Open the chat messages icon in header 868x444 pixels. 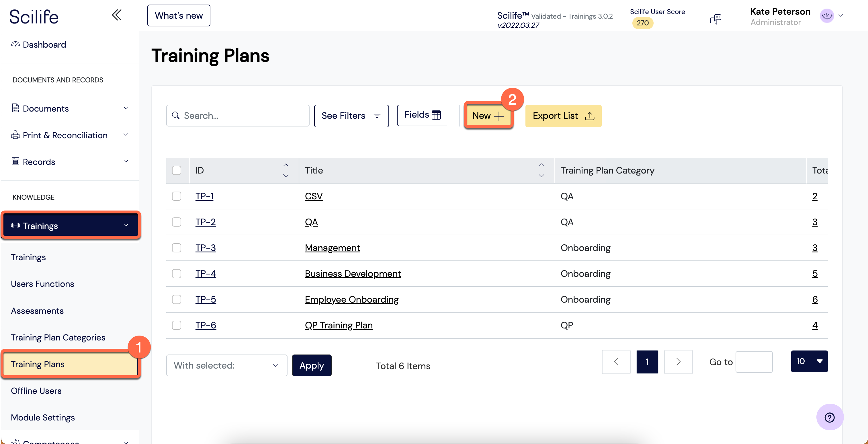tap(715, 19)
